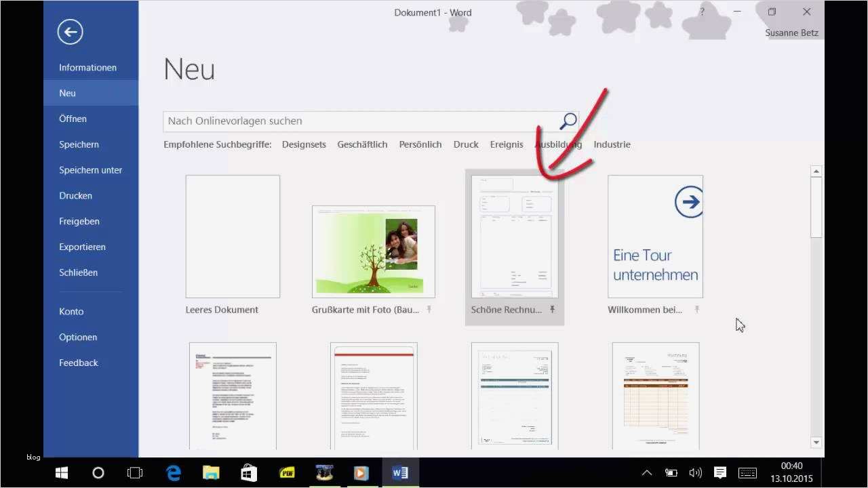Click the magnifier to search online templates
868x488 pixels.
[x=567, y=121]
